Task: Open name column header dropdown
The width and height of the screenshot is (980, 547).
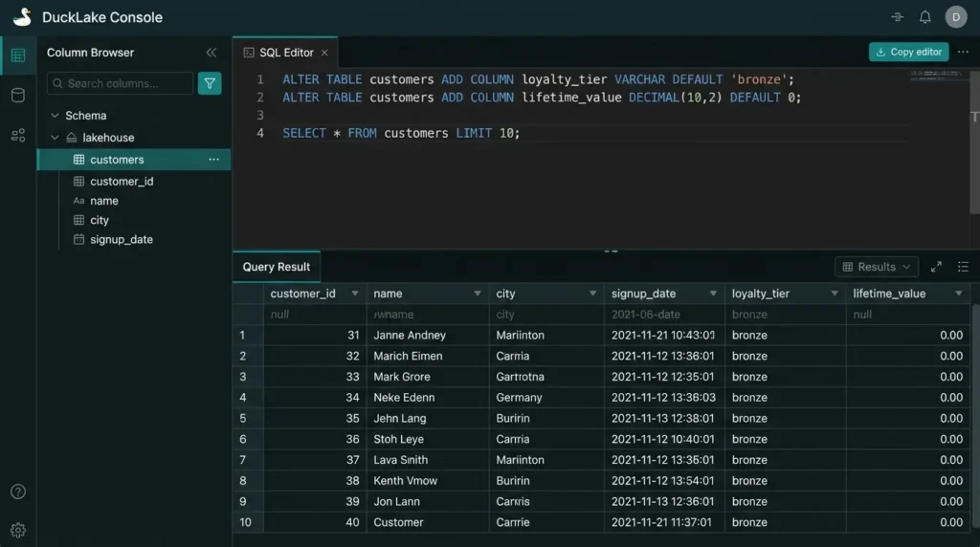Action: 477,294
